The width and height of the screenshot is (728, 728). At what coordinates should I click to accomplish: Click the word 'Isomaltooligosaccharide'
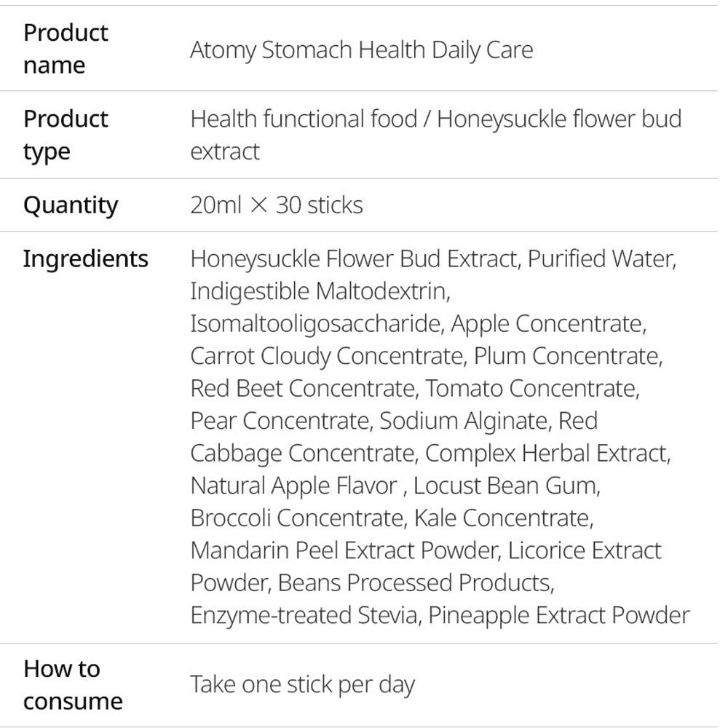(316, 324)
